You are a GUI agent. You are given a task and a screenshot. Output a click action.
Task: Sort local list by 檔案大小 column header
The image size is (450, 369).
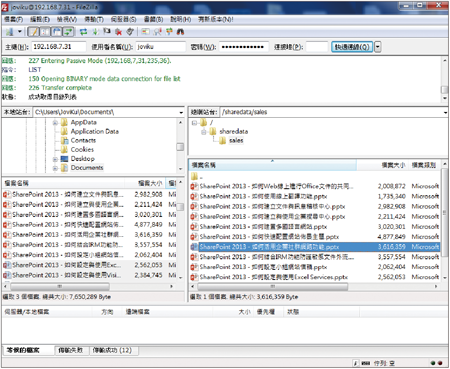(x=145, y=183)
